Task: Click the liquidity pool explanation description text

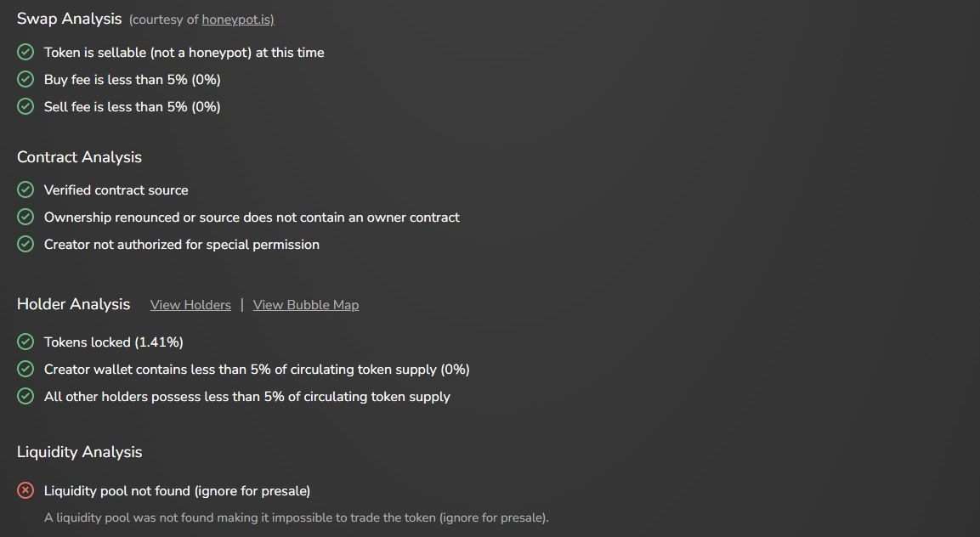Action: click(x=297, y=517)
